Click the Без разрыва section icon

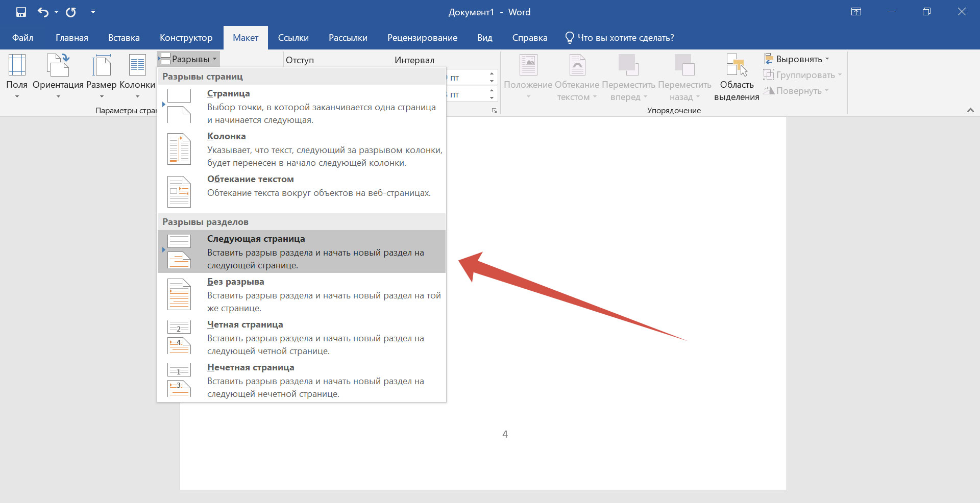point(179,294)
